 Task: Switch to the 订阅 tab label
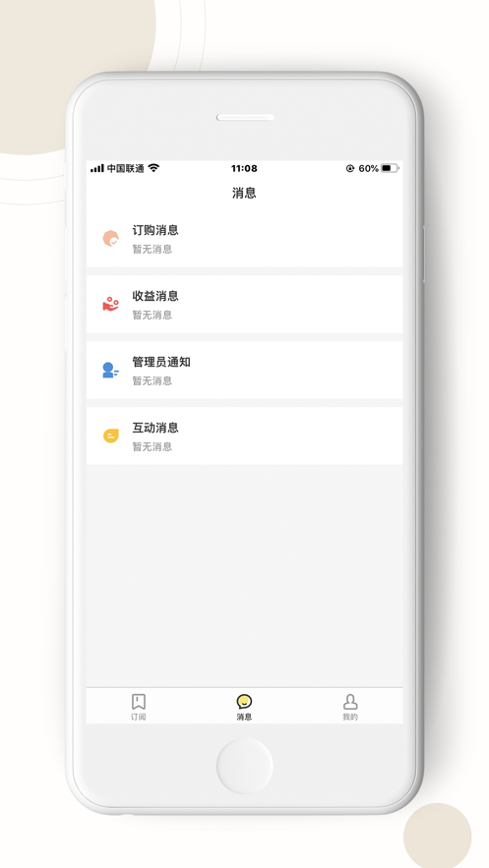(139, 717)
